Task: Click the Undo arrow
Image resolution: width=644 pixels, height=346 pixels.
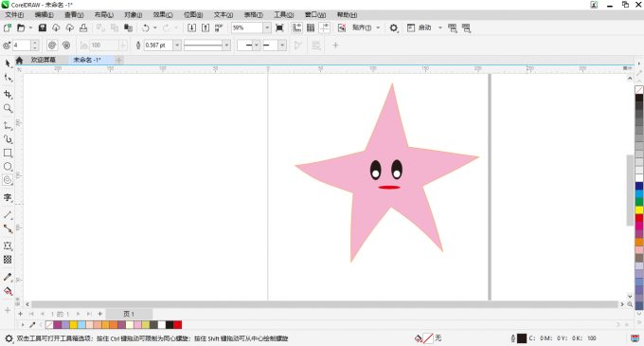Action: pyautogui.click(x=146, y=27)
